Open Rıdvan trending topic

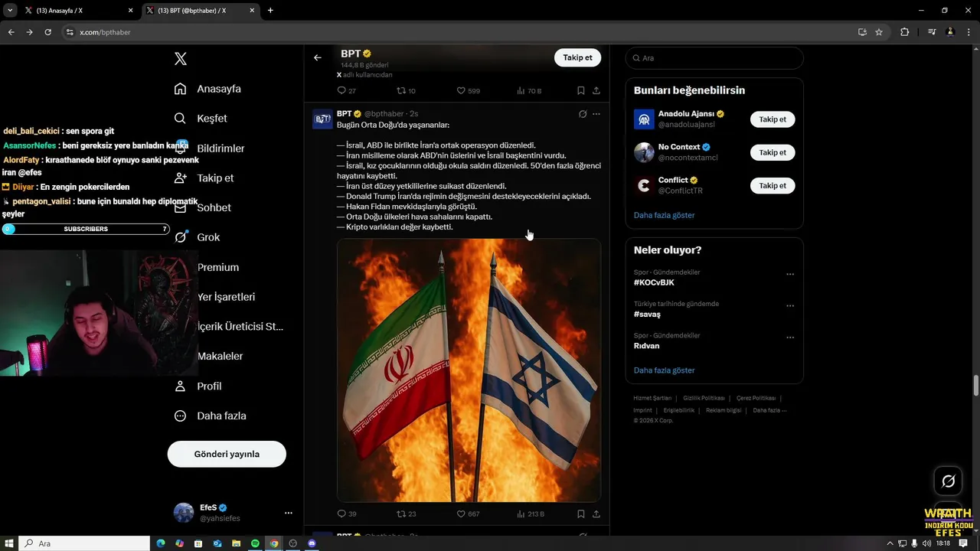click(x=646, y=346)
